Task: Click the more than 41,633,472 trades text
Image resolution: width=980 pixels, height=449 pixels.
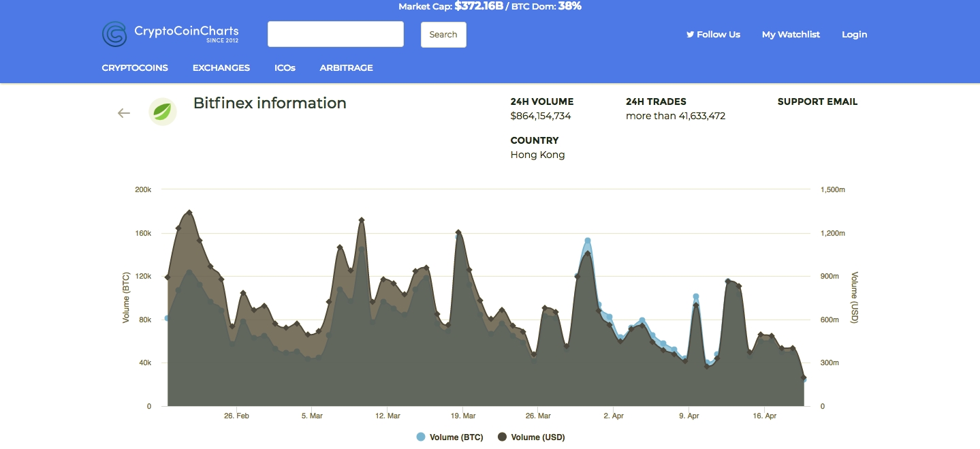Action: click(x=676, y=116)
